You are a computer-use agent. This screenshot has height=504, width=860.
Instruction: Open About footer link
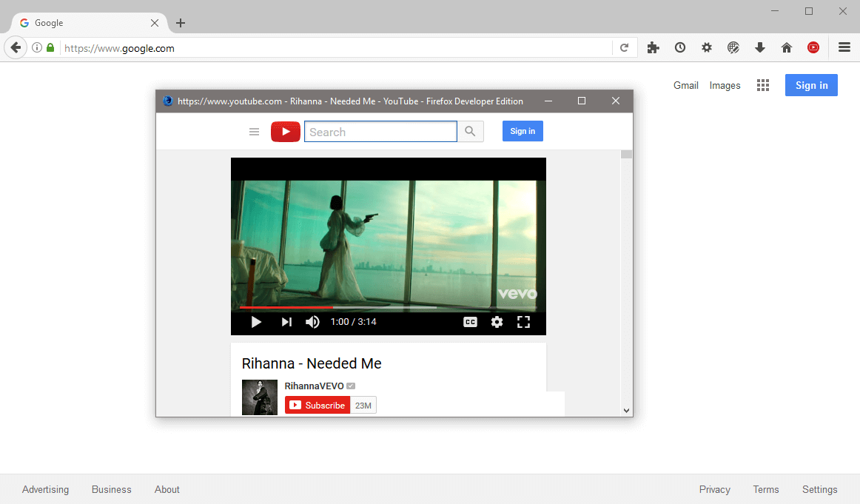[167, 489]
